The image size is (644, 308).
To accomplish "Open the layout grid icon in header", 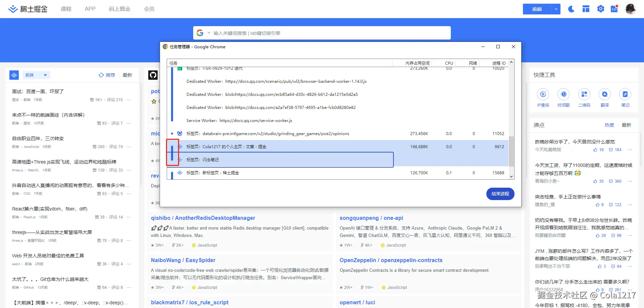I will [586, 9].
